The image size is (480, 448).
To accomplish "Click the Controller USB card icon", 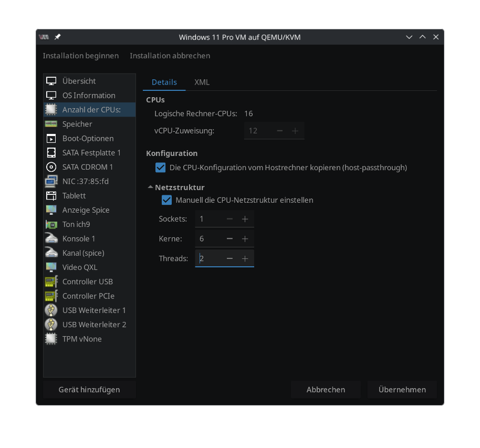I will [51, 282].
